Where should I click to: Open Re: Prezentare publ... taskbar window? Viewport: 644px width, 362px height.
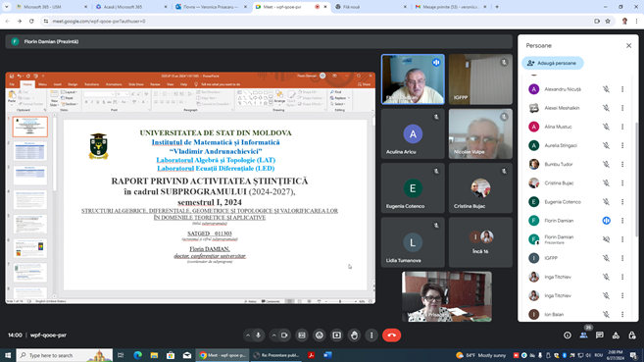[x=276, y=355]
